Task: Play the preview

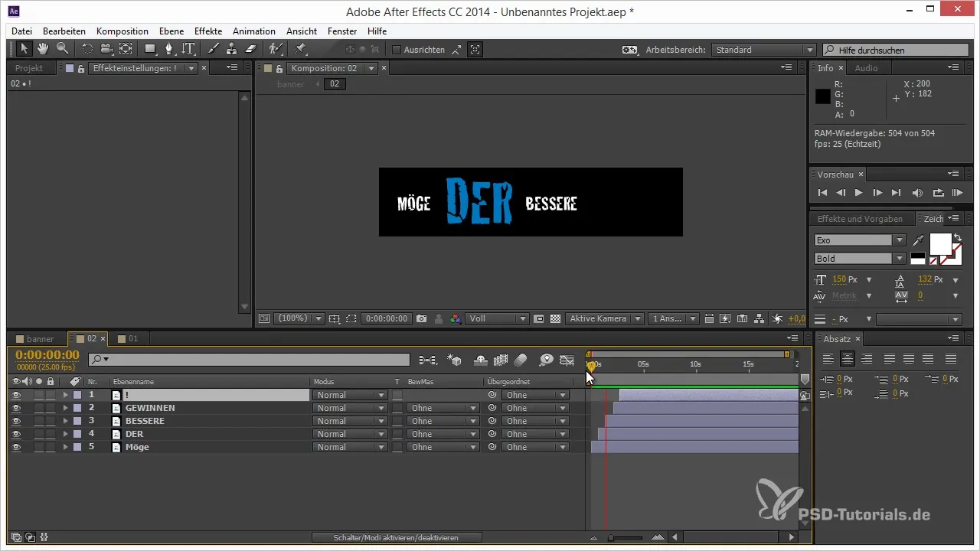Action: click(859, 193)
